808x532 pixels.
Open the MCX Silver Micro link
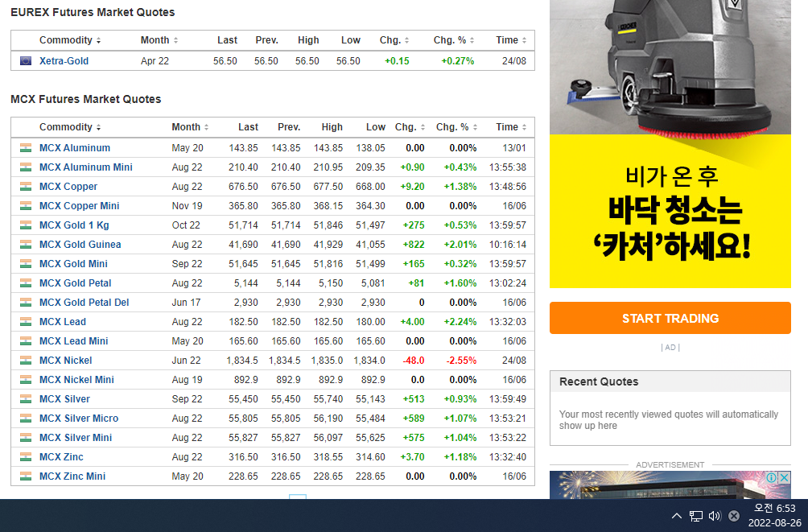point(79,418)
